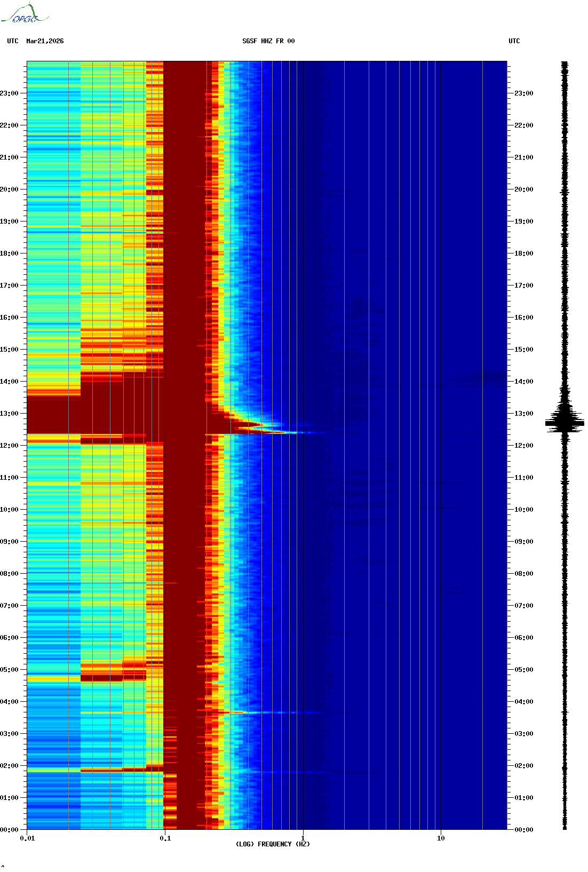Click the right 20:00 time tick label

point(523,189)
